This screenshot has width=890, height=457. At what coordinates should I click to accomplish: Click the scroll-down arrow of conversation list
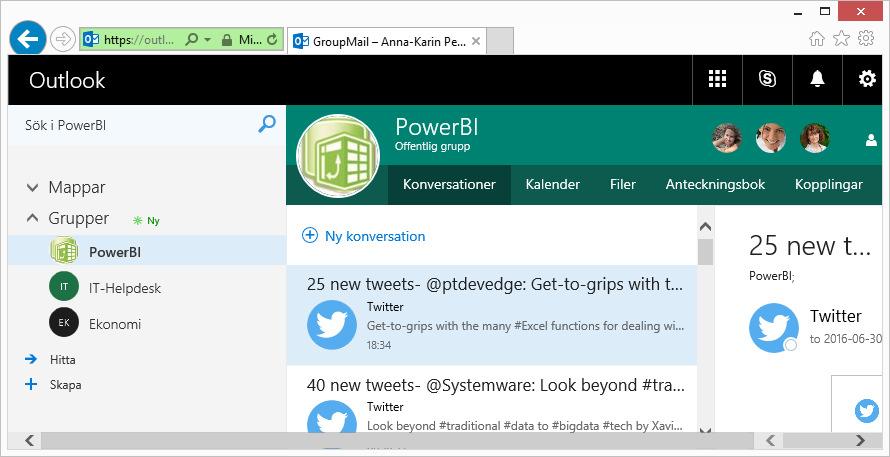click(706, 430)
